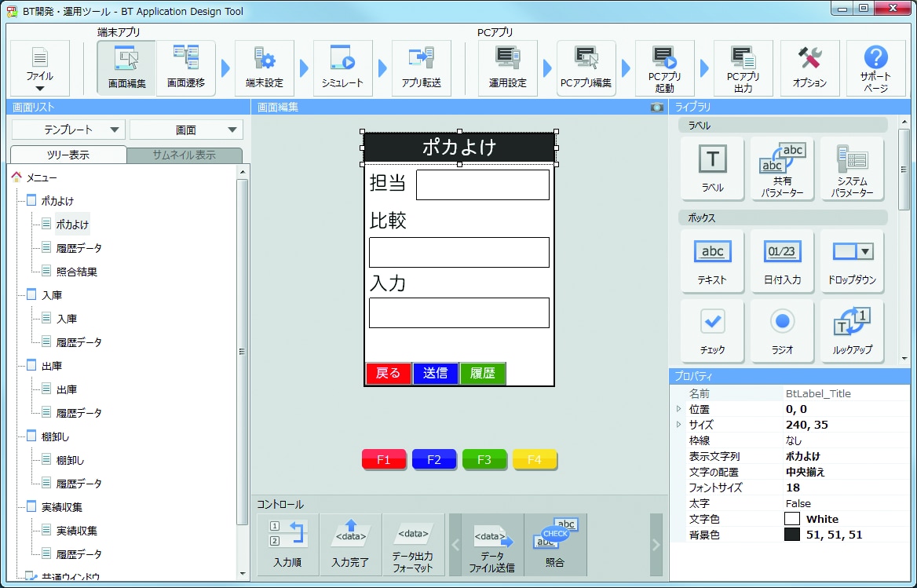
Task: Click the blue F2 key
Action: (434, 459)
